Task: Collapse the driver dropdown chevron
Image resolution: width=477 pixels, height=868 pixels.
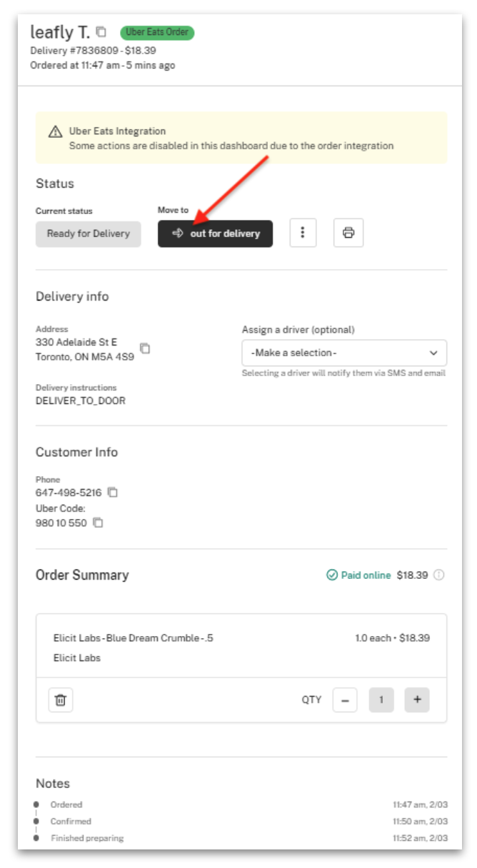Action: [433, 353]
